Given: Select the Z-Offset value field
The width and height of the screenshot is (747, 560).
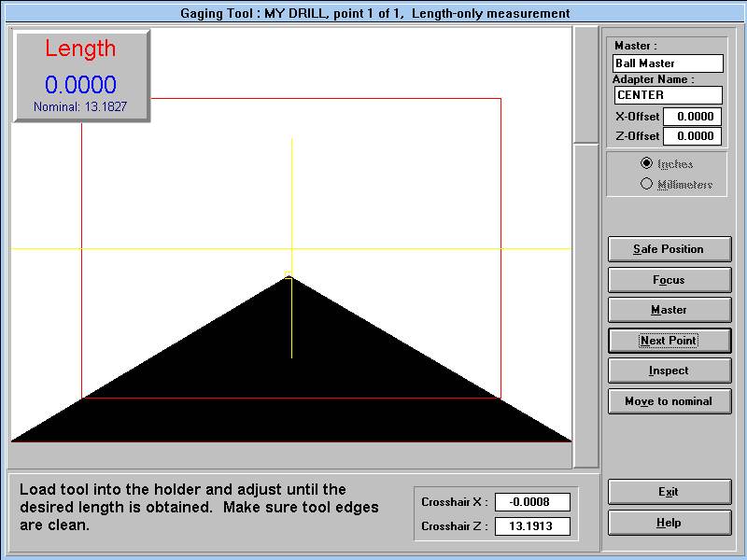Looking at the screenshot, I should 692,136.
